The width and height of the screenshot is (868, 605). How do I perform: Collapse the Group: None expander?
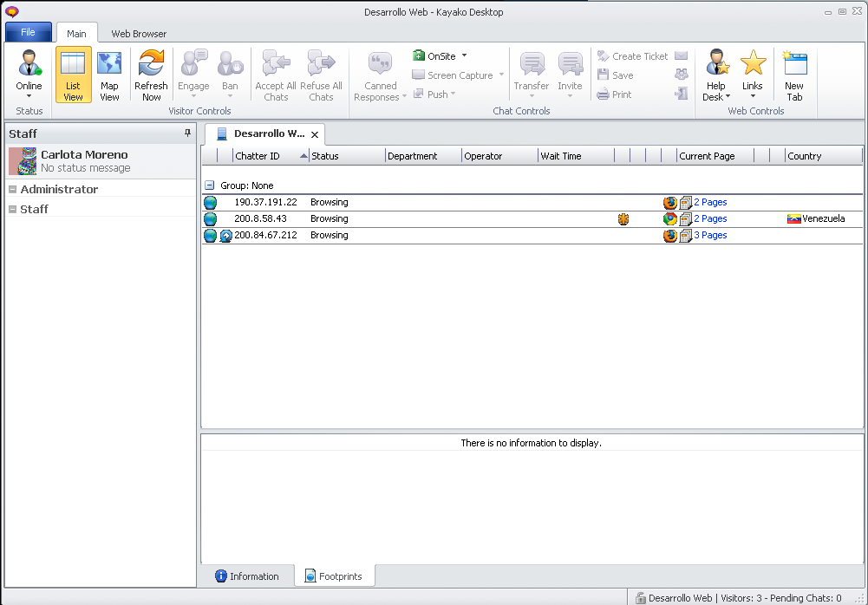click(210, 185)
